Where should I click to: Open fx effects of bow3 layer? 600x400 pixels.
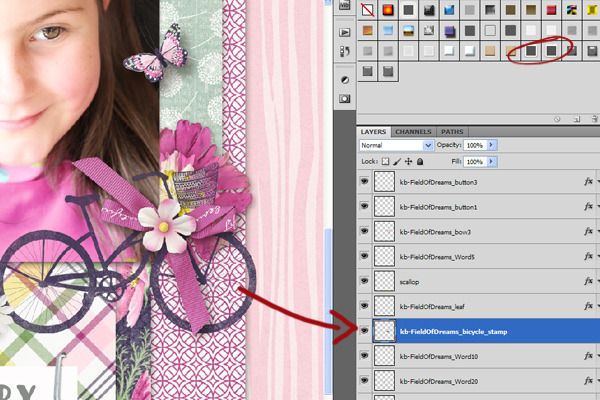589,231
